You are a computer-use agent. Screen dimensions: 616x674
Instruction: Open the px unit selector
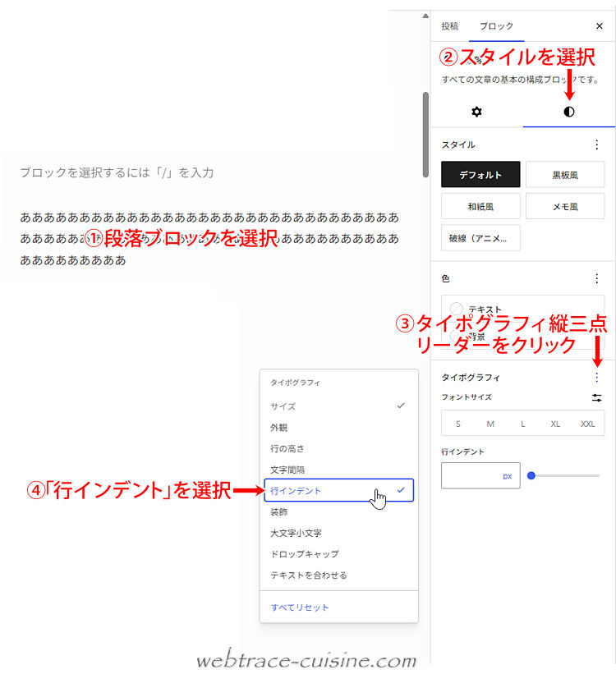coord(507,476)
